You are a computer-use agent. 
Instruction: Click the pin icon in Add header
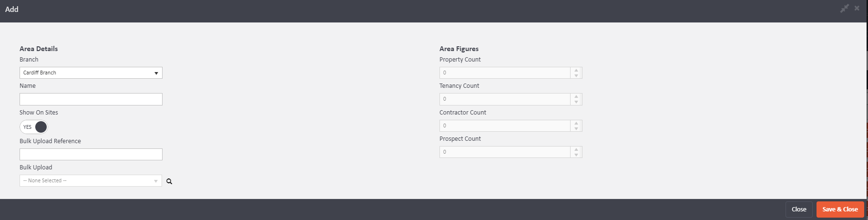[x=844, y=9]
